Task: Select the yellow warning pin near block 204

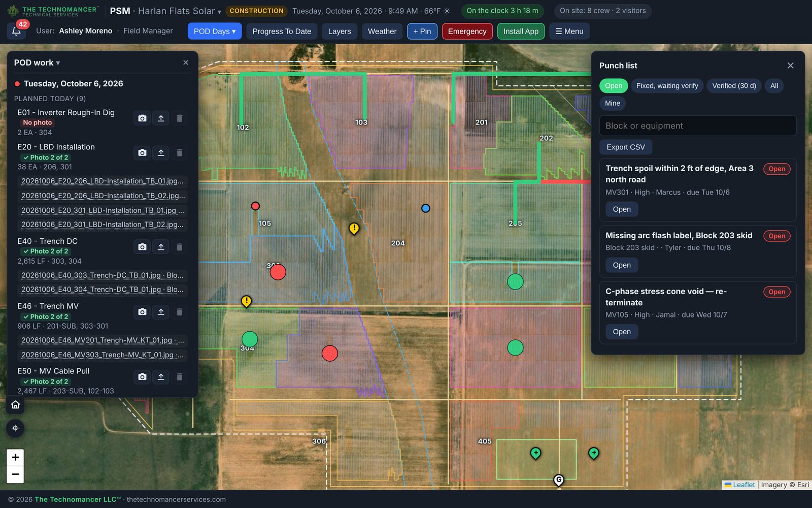Action: point(354,228)
